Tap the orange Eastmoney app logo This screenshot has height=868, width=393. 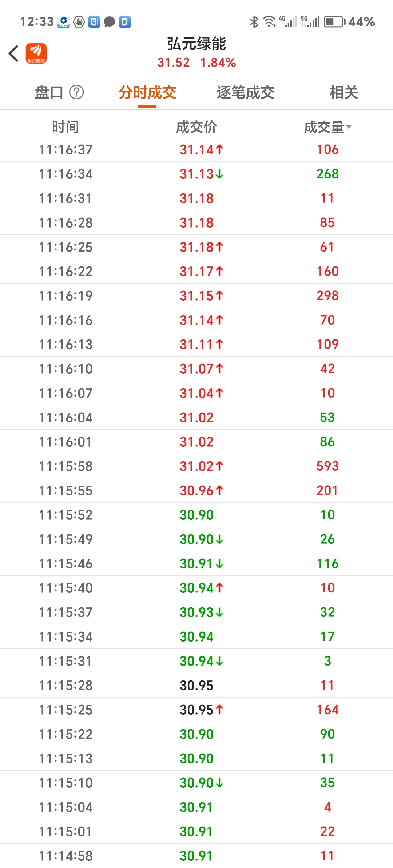[36, 53]
